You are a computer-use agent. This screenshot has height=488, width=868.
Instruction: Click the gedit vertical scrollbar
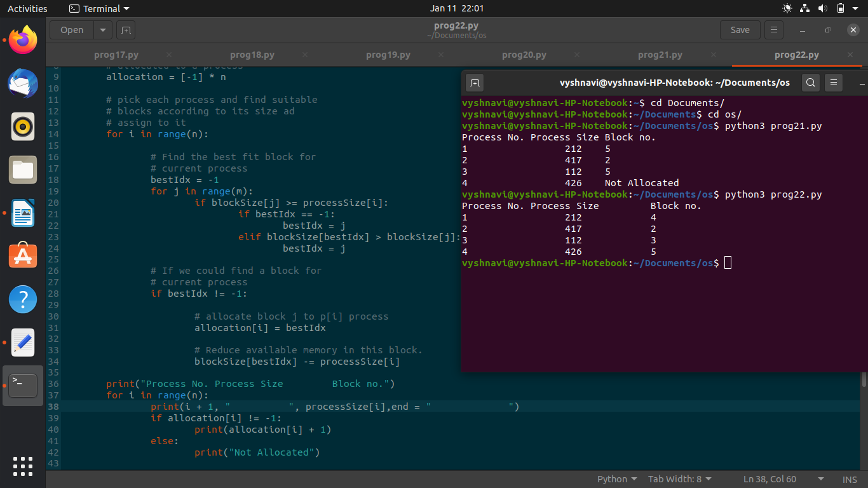pyautogui.click(x=864, y=380)
